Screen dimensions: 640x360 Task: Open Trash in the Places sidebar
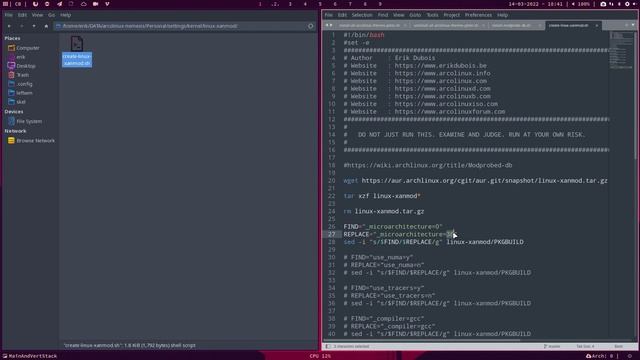[22, 75]
